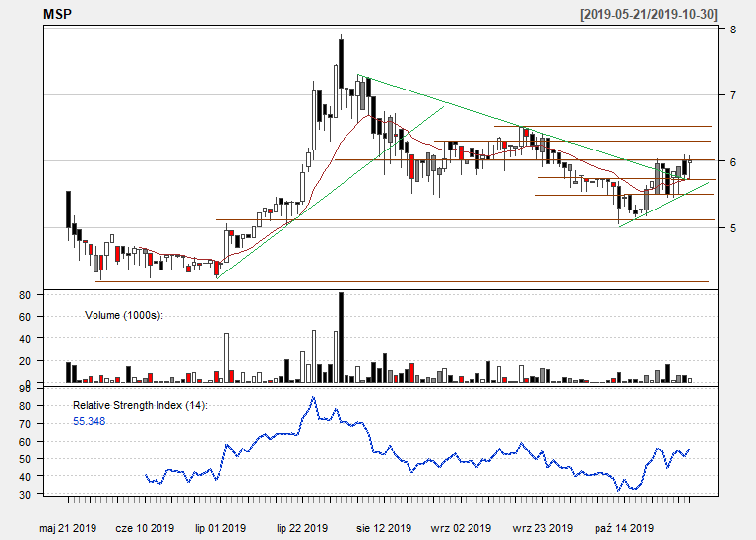Click the date range label 2019-05-21/2019-10-30
The width and height of the screenshot is (756, 540).
(649, 14)
